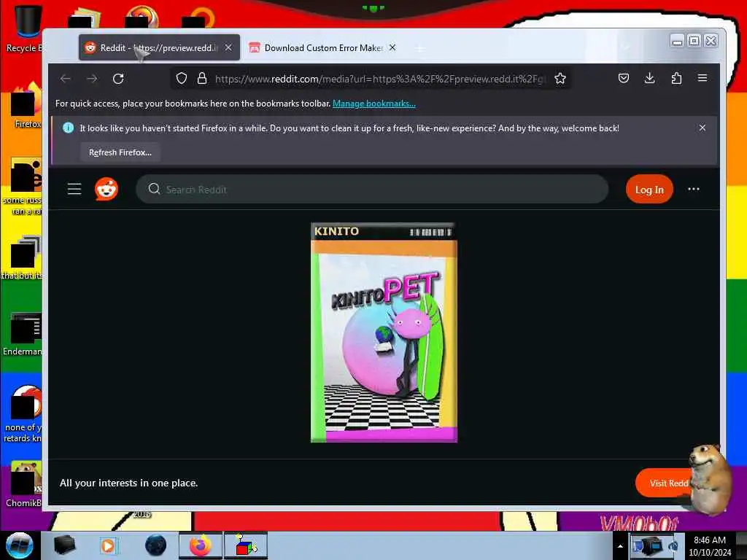Save to Pocket icon in toolbar

click(x=624, y=78)
